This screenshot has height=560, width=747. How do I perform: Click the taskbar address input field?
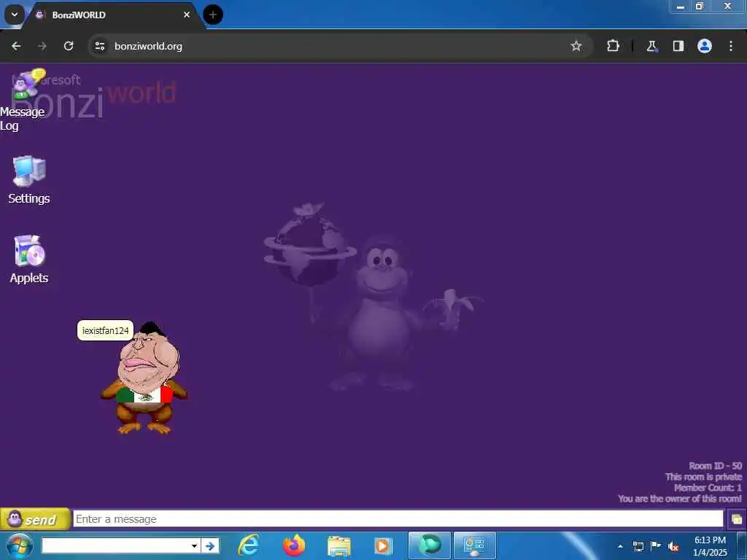point(115,545)
